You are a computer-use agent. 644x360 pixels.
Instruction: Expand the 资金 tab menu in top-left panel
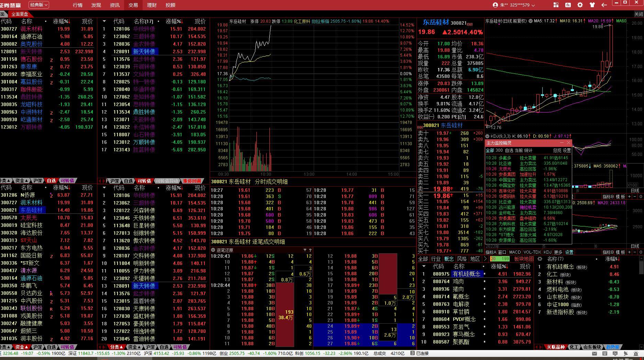tap(21, 181)
